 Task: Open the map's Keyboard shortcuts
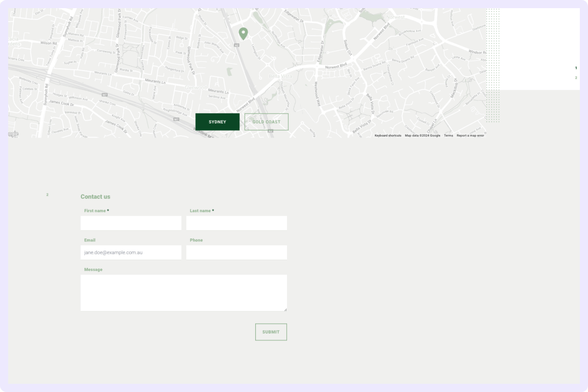pyautogui.click(x=388, y=136)
